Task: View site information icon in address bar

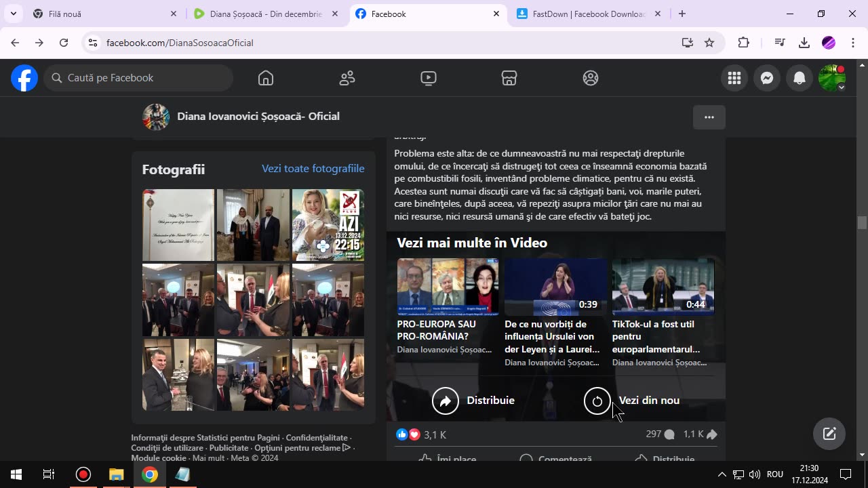Action: pyautogui.click(x=94, y=43)
